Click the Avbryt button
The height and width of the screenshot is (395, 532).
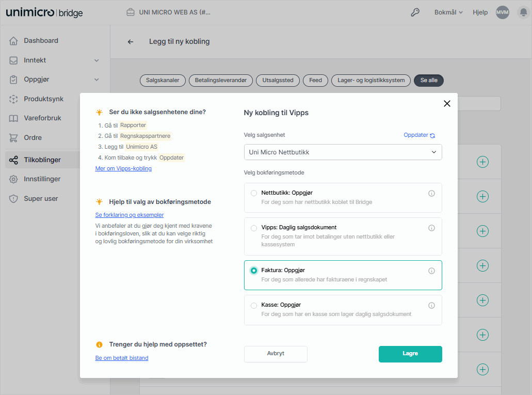(x=276, y=354)
